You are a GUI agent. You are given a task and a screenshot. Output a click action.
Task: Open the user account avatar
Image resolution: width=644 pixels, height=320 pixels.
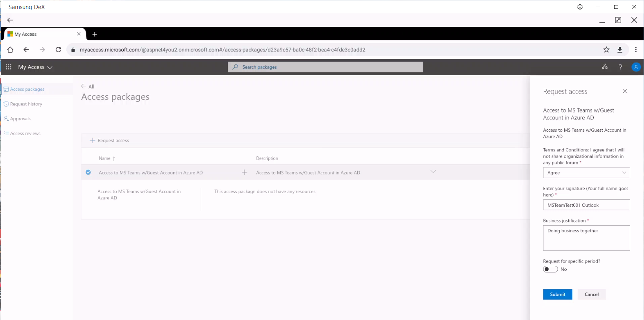(636, 67)
